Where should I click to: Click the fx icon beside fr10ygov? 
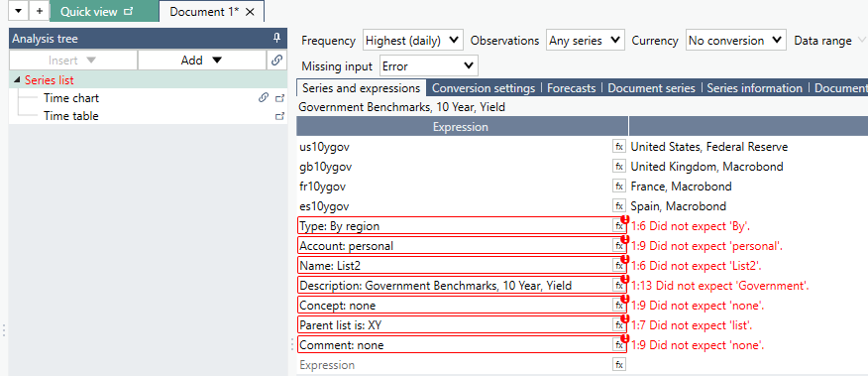point(619,187)
